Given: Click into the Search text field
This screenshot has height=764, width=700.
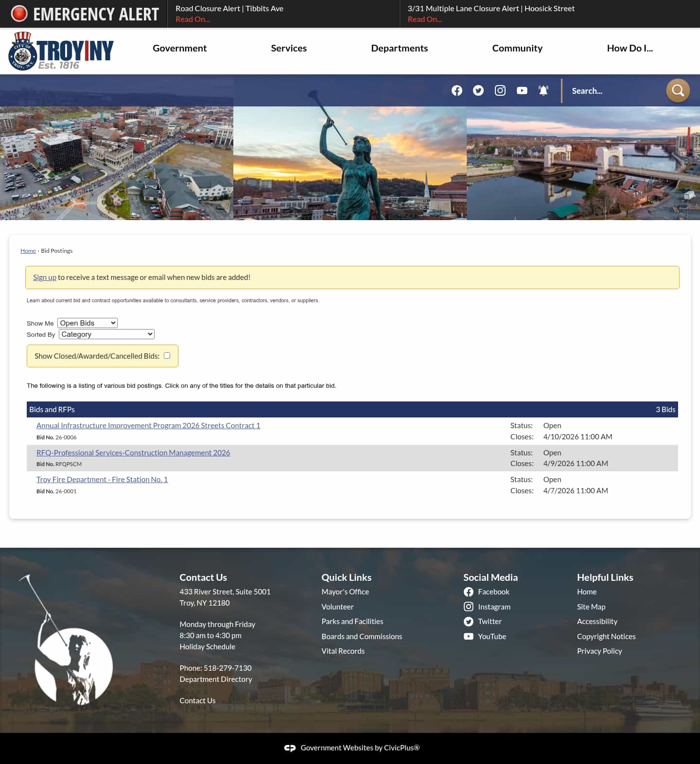Looking at the screenshot, I should [x=615, y=91].
